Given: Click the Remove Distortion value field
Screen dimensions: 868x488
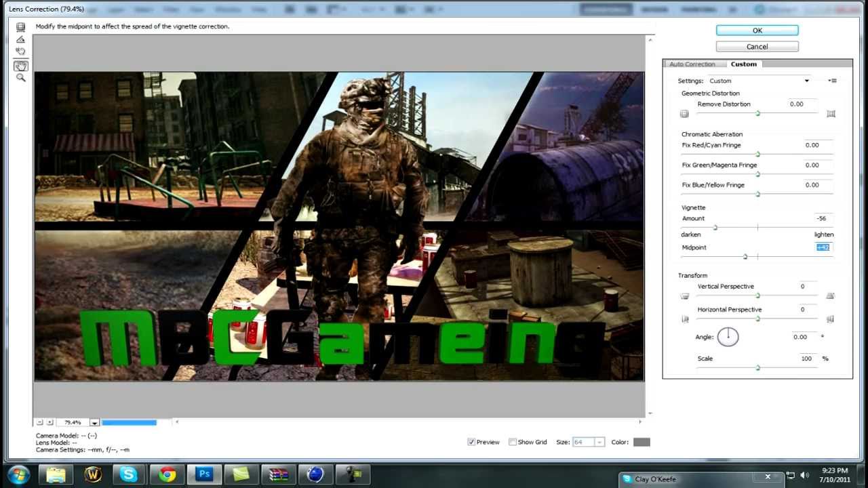Looking at the screenshot, I should [803, 104].
